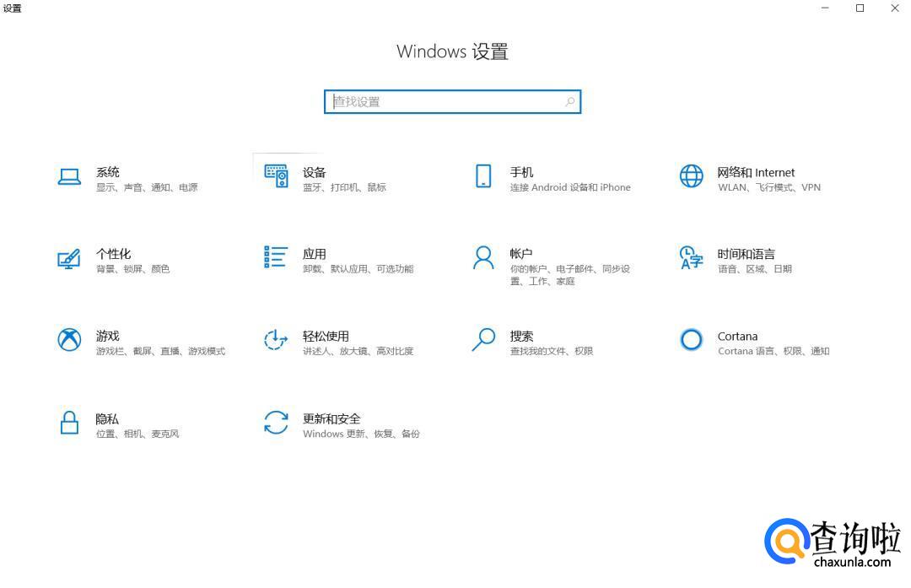Click the Privacy lock icon
Image resolution: width=911 pixels, height=588 pixels.
69,423
